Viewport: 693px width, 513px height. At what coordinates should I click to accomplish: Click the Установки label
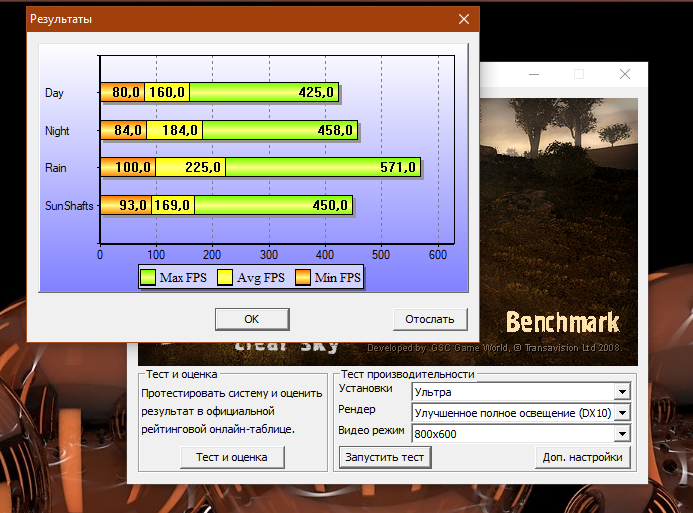coord(366,388)
